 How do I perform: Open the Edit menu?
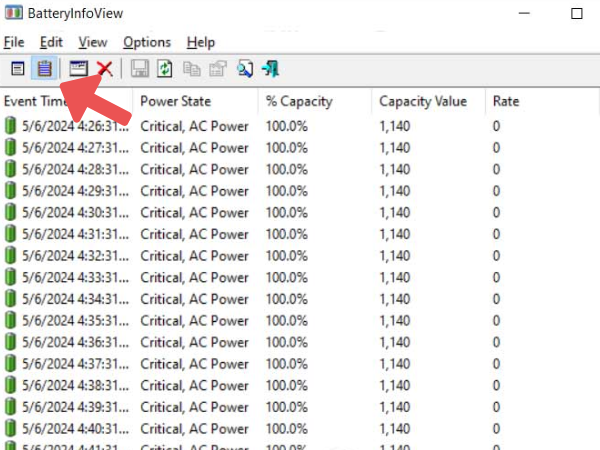(x=51, y=42)
